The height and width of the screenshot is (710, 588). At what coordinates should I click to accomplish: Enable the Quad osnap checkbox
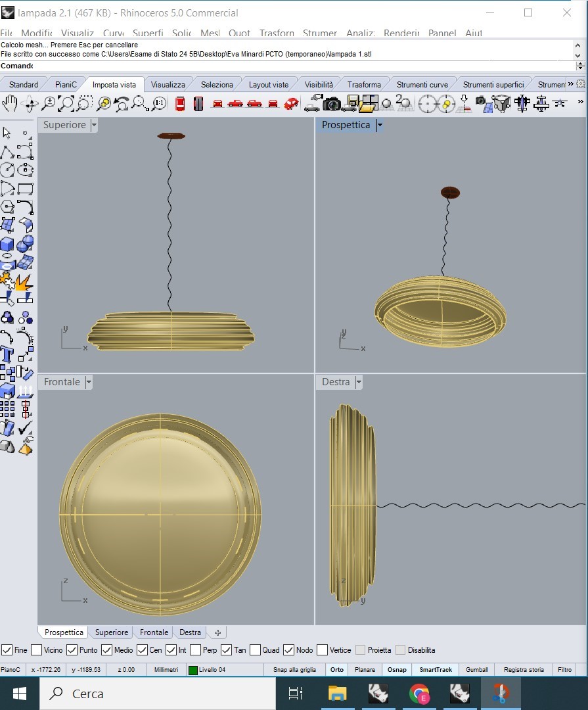point(255,650)
